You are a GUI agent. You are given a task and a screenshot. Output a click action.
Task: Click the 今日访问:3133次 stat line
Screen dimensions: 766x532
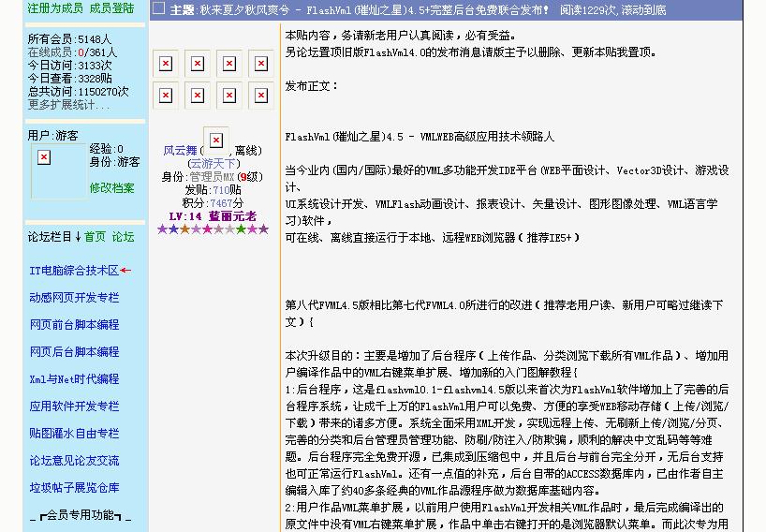[x=70, y=66]
